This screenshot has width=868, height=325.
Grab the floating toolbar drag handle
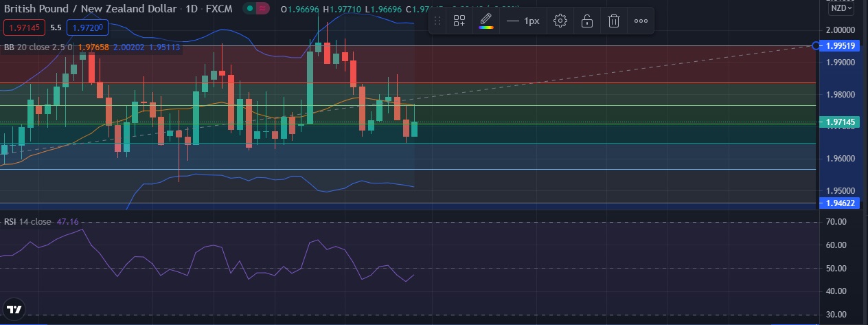439,21
